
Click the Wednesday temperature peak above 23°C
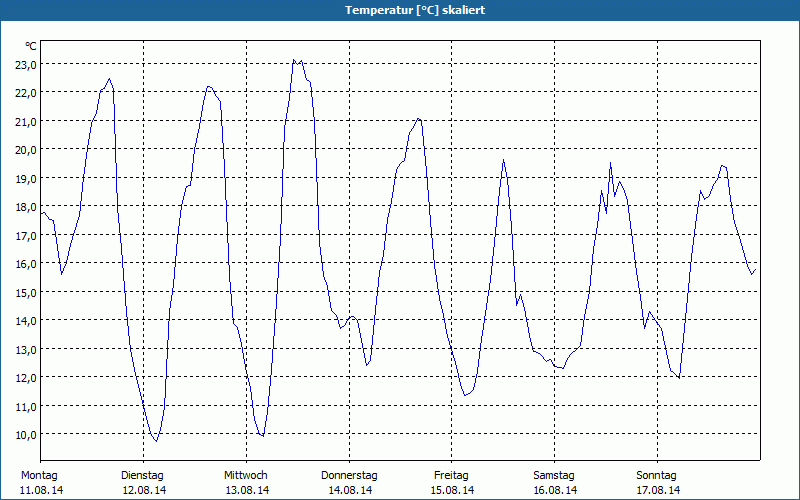point(294,60)
